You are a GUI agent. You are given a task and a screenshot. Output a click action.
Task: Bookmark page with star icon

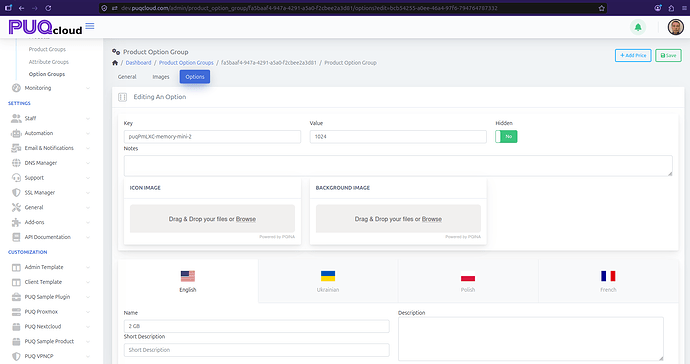click(602, 8)
